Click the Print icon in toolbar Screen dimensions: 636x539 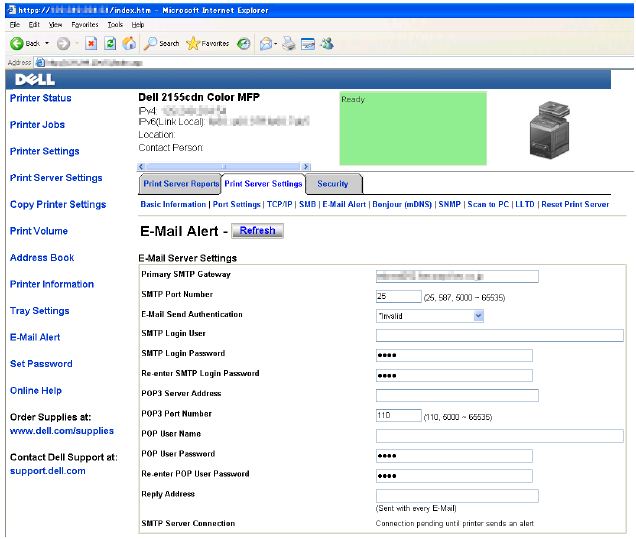(289, 44)
